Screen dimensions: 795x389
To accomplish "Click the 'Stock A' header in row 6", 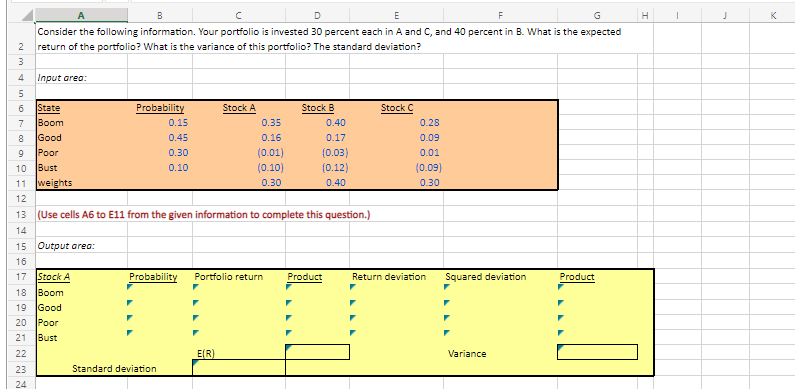I will [x=239, y=108].
